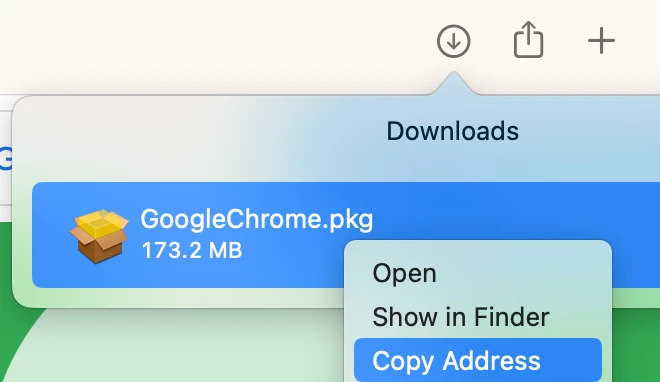Click the package box icon of GoogleChrome.pkg
Screen dimensions: 660x382
[x=99, y=236]
